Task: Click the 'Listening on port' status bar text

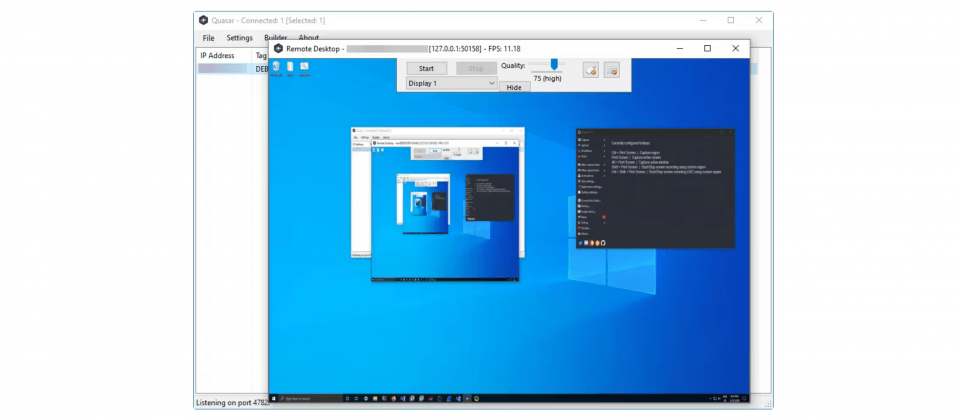Action: click(232, 403)
